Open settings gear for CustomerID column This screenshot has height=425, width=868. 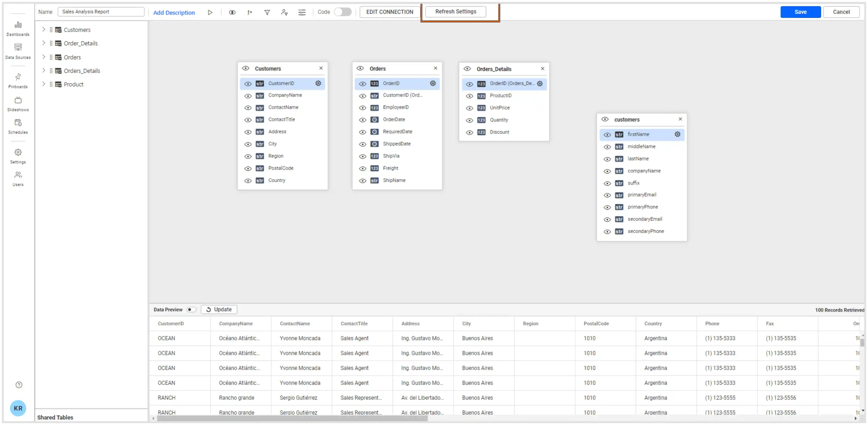click(318, 83)
